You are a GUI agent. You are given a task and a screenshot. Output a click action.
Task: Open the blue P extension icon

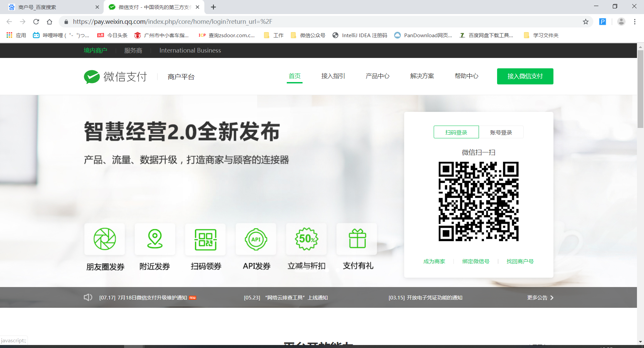click(x=603, y=22)
